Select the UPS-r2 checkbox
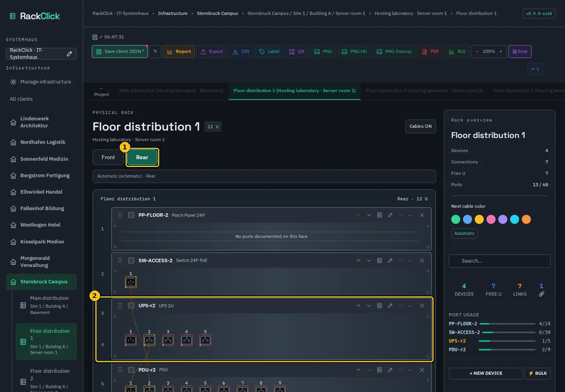This screenshot has width=565, height=392. coord(131,306)
